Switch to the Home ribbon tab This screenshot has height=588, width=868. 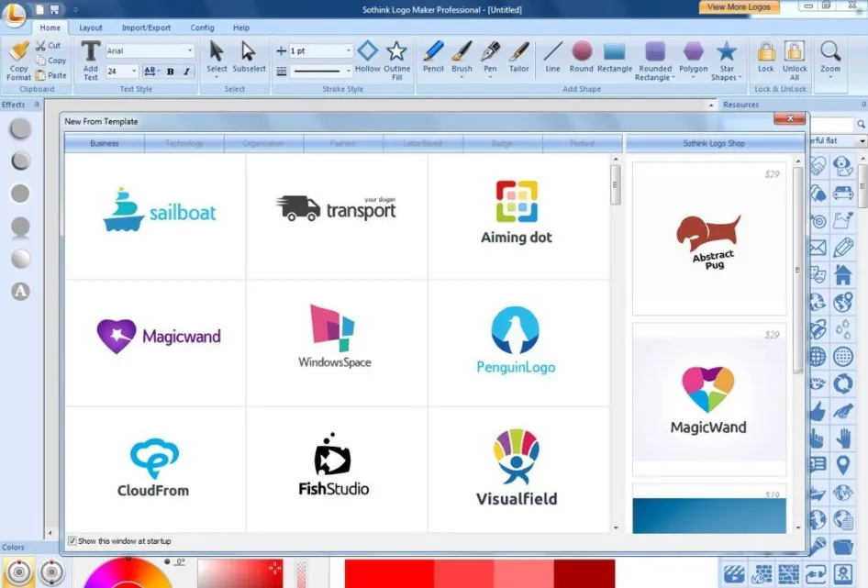(x=50, y=28)
